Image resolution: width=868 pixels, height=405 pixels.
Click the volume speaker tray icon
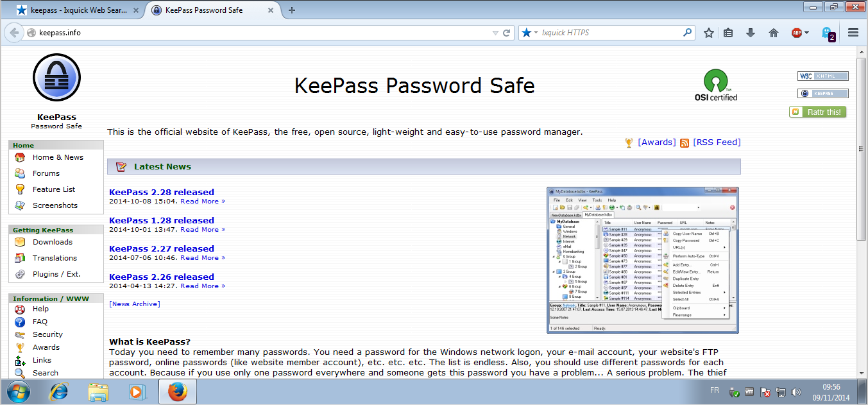(x=796, y=392)
